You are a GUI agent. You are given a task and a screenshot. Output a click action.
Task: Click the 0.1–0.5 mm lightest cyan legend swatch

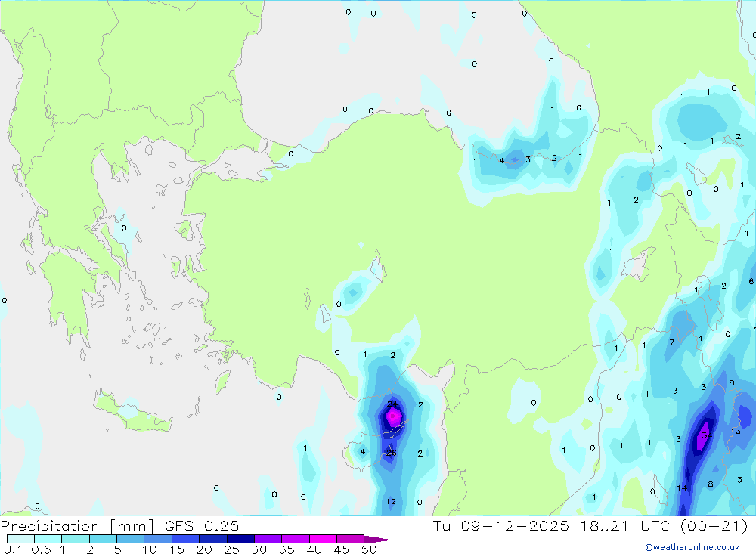pos(20,539)
